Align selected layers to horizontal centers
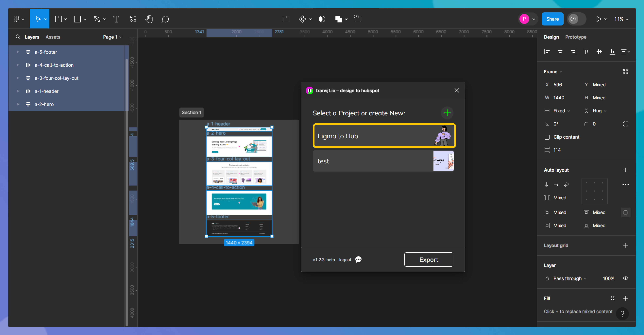The image size is (644, 335). click(560, 51)
